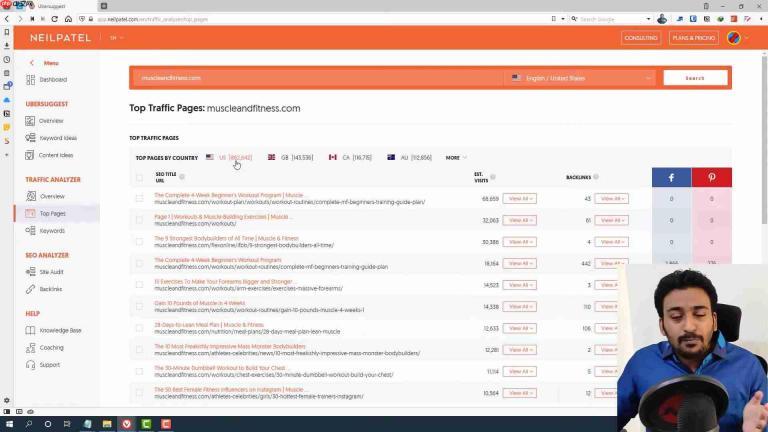Click the info icon next to Est. Visits
The height and width of the screenshot is (432, 768).
pyautogui.click(x=493, y=177)
